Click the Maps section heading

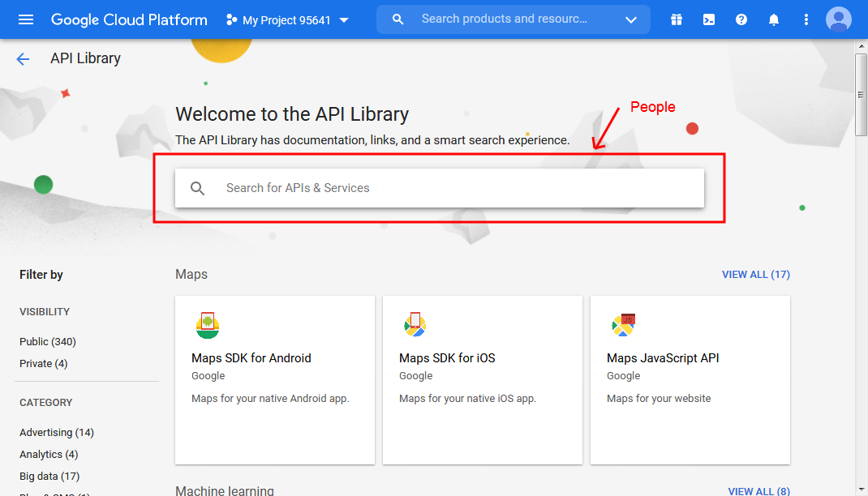pyautogui.click(x=191, y=274)
